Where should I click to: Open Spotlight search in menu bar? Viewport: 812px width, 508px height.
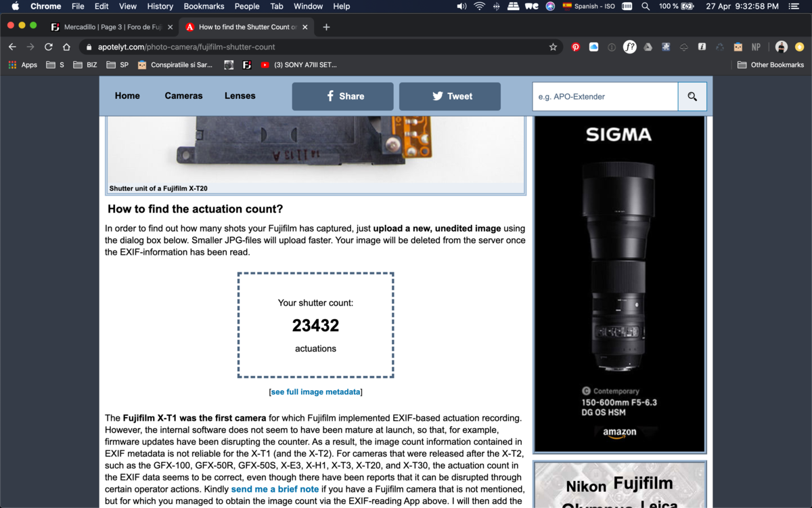pos(646,6)
